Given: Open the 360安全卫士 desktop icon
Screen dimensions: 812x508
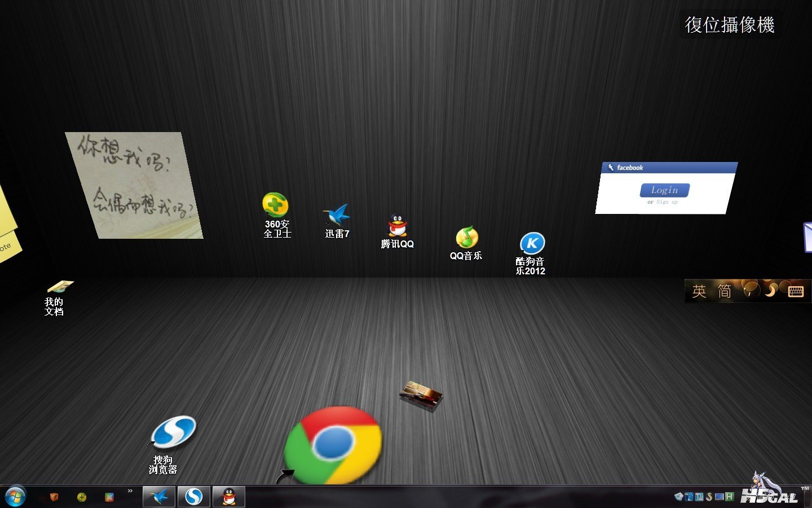Looking at the screenshot, I should click(276, 214).
